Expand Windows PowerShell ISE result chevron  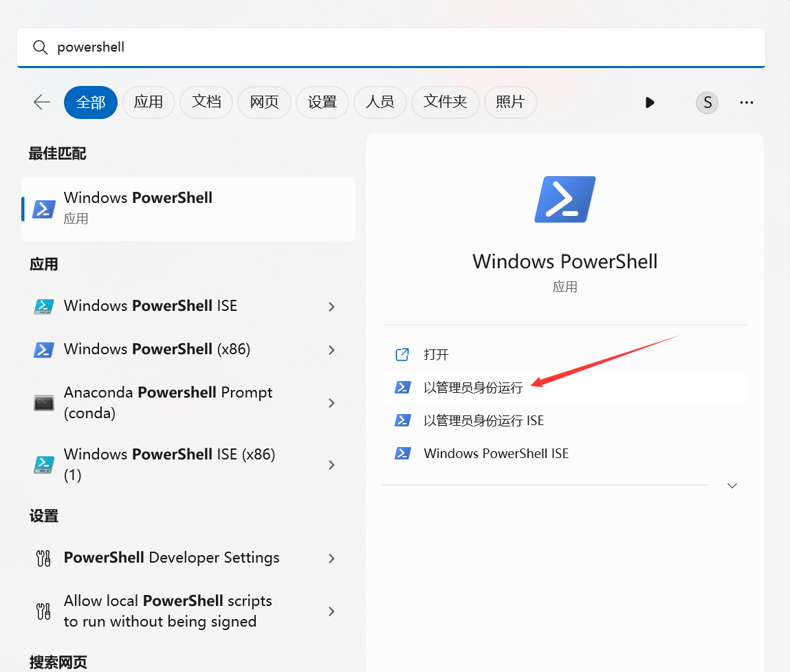[x=331, y=307]
